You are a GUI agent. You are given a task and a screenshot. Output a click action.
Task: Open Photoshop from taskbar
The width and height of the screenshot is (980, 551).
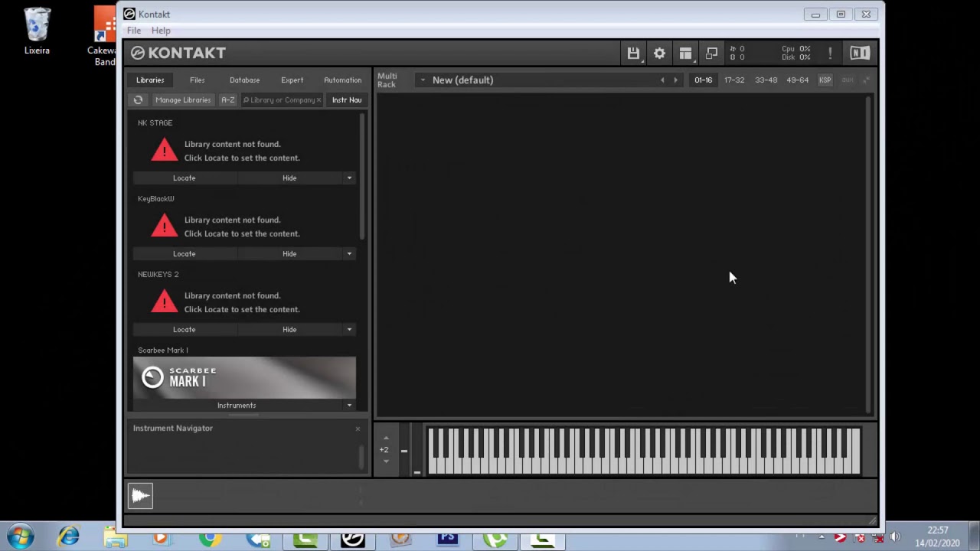(x=448, y=539)
